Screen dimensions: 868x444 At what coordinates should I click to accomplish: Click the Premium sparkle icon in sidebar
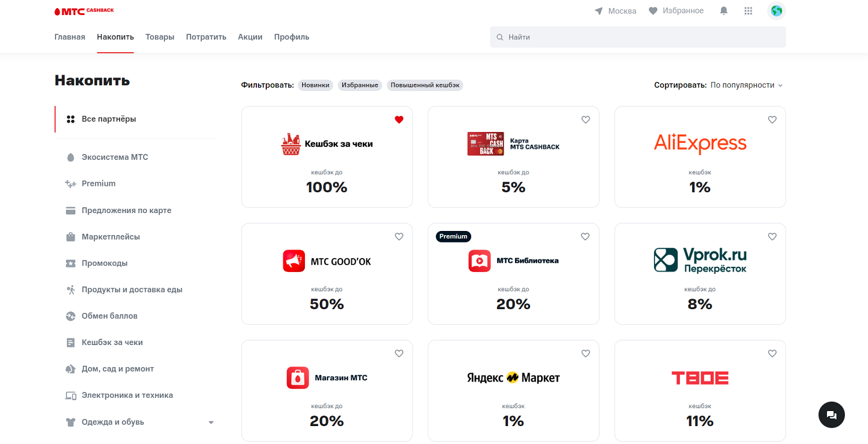click(x=71, y=184)
